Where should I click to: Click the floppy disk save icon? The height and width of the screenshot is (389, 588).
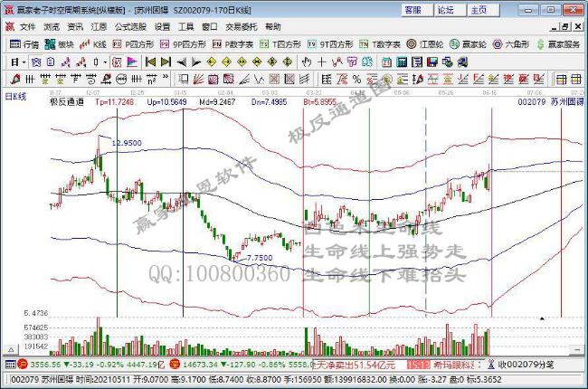pos(432,62)
